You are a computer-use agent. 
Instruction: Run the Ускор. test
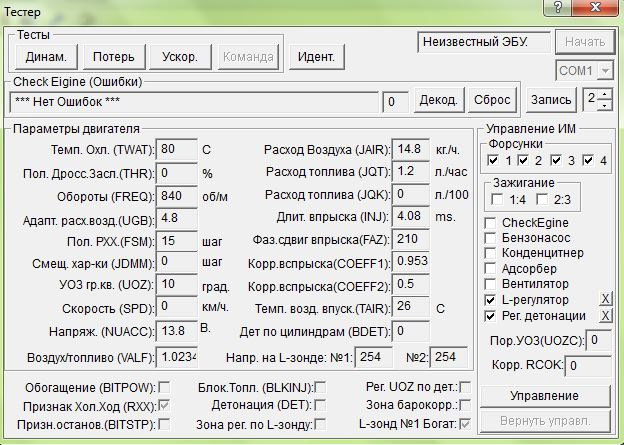coord(180,57)
